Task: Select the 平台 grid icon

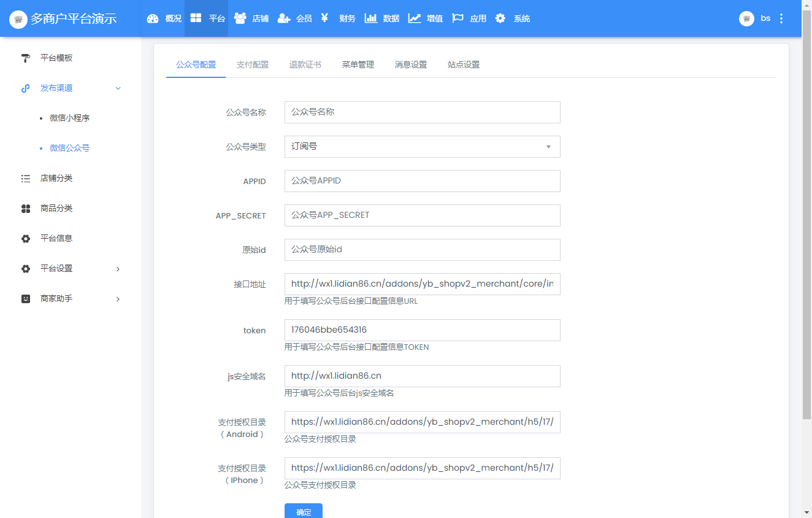Action: tap(196, 18)
